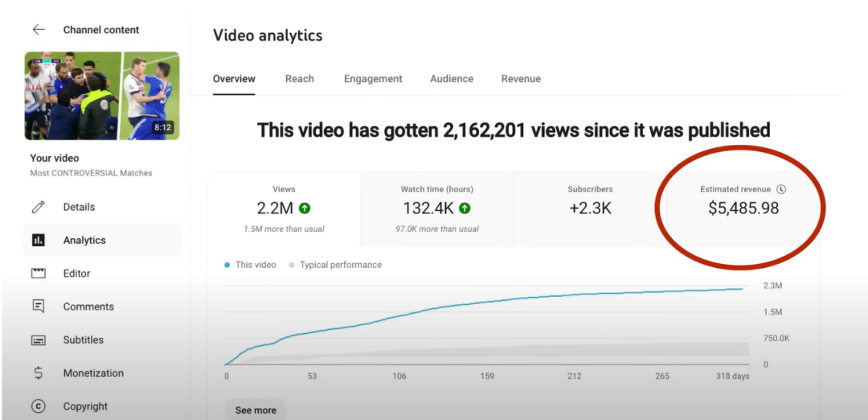Click the Monetization dollar sign icon

38,373
